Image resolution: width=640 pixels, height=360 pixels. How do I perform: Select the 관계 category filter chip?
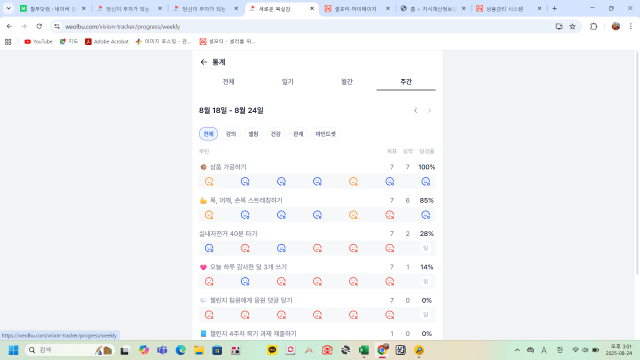click(x=298, y=134)
